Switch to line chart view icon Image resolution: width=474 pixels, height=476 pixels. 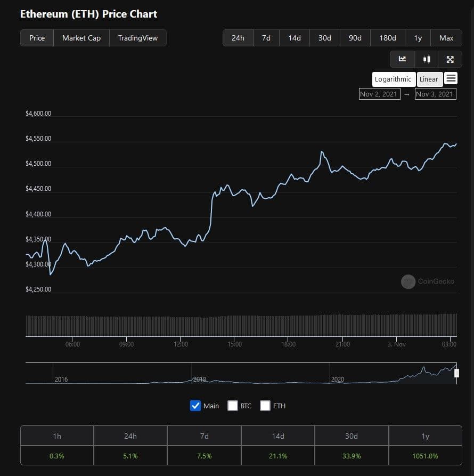tap(402, 59)
